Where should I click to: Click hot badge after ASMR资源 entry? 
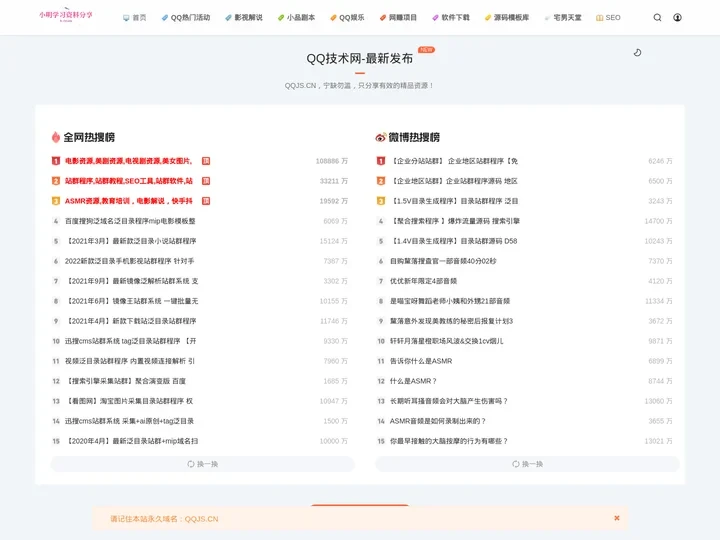pyautogui.click(x=206, y=201)
